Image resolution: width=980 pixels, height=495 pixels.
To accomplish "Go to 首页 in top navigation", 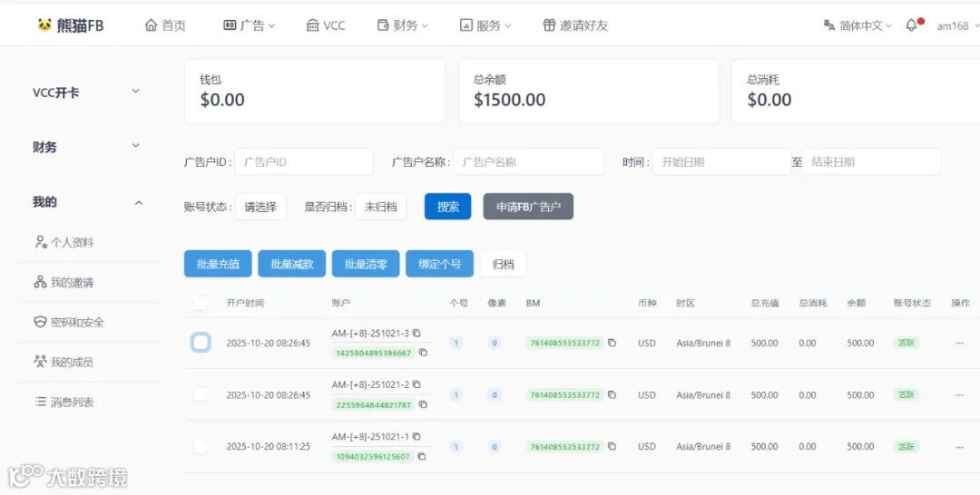I will [165, 25].
